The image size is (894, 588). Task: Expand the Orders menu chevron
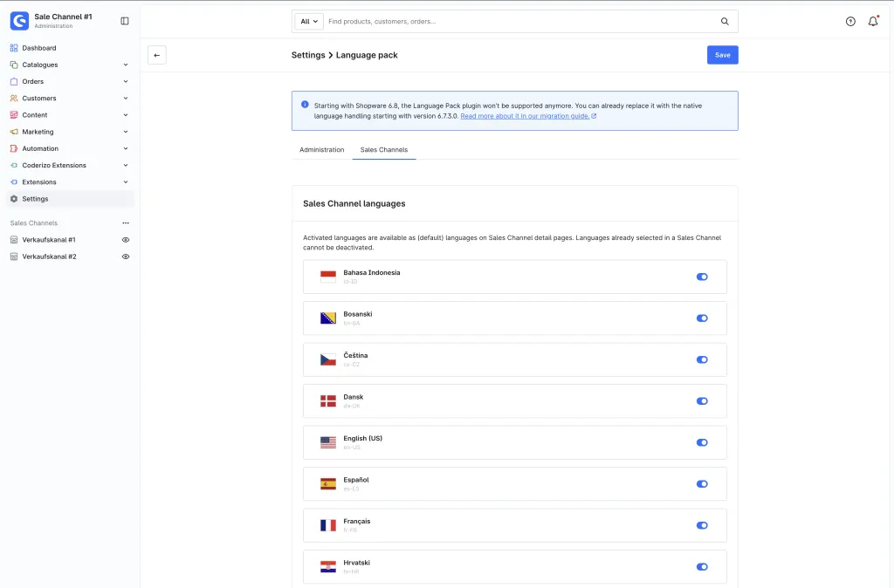[126, 81]
